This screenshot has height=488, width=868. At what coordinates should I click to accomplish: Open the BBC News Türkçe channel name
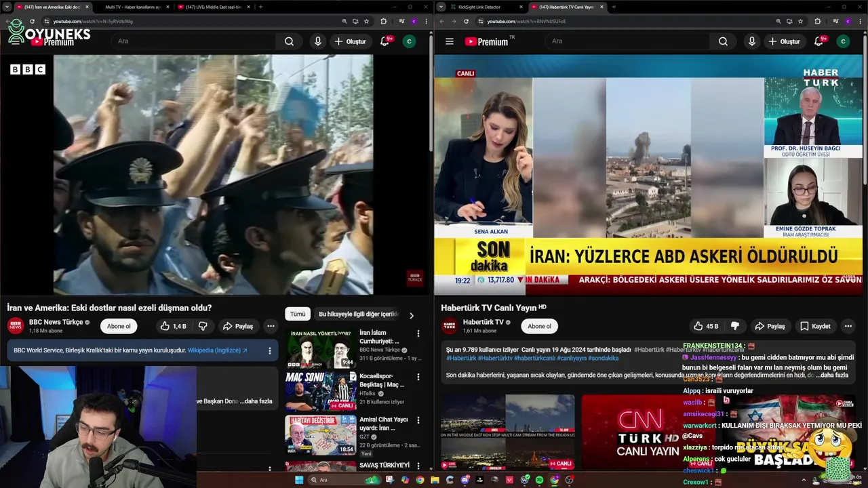(x=56, y=322)
